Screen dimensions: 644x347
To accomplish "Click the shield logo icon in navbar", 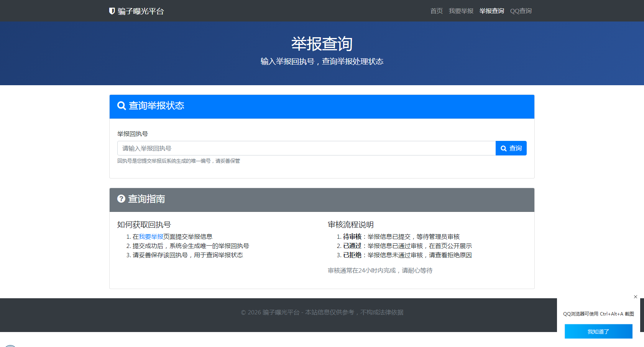I will pyautogui.click(x=112, y=11).
